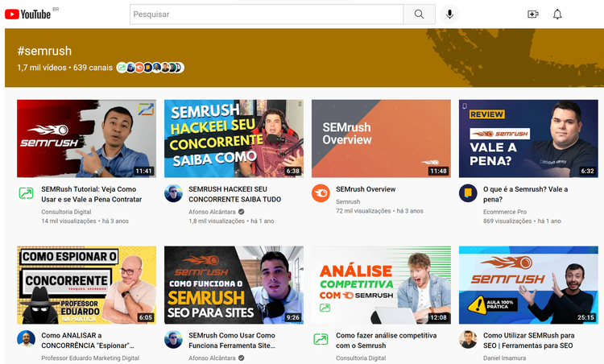Open the SEMrush Overview title link
The image size is (604, 364).
366,189
